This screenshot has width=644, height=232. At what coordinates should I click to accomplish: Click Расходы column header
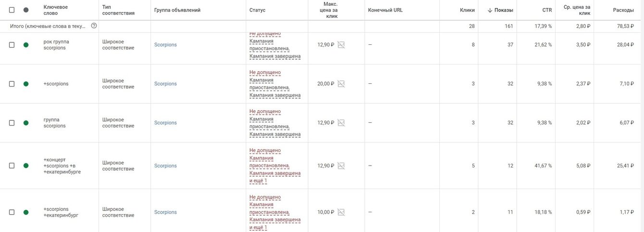(623, 10)
